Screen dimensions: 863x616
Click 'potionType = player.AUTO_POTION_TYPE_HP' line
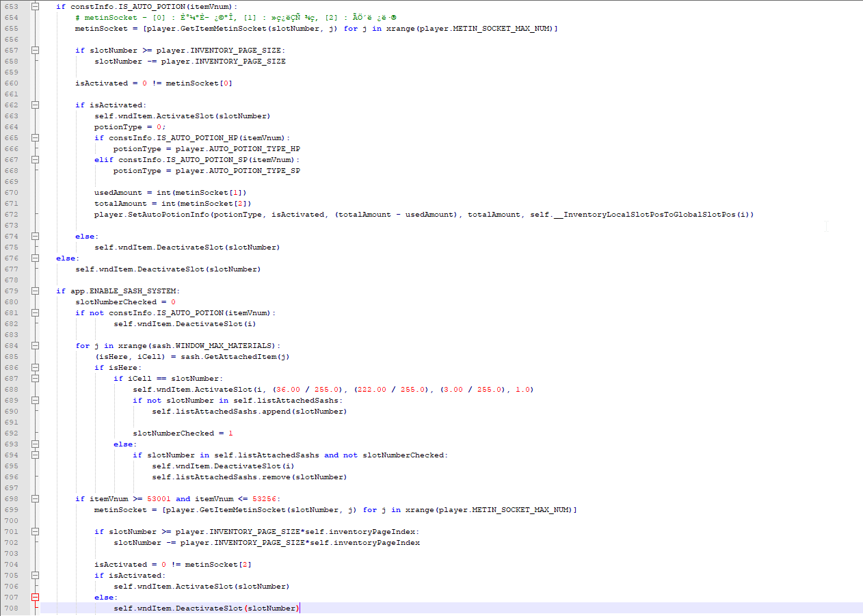(x=207, y=149)
